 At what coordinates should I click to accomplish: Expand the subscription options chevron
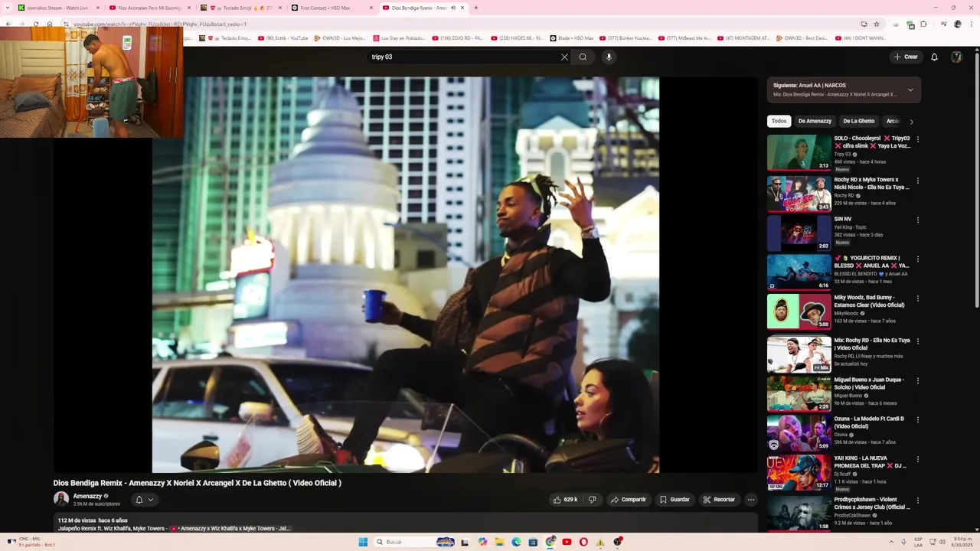click(x=151, y=500)
